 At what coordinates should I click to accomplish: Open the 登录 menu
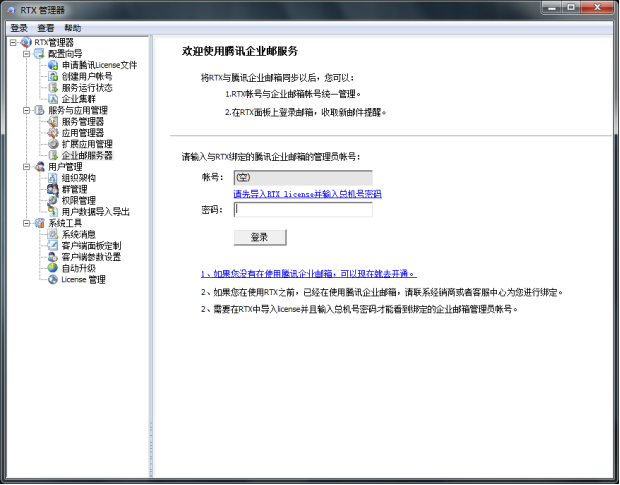(x=19, y=28)
